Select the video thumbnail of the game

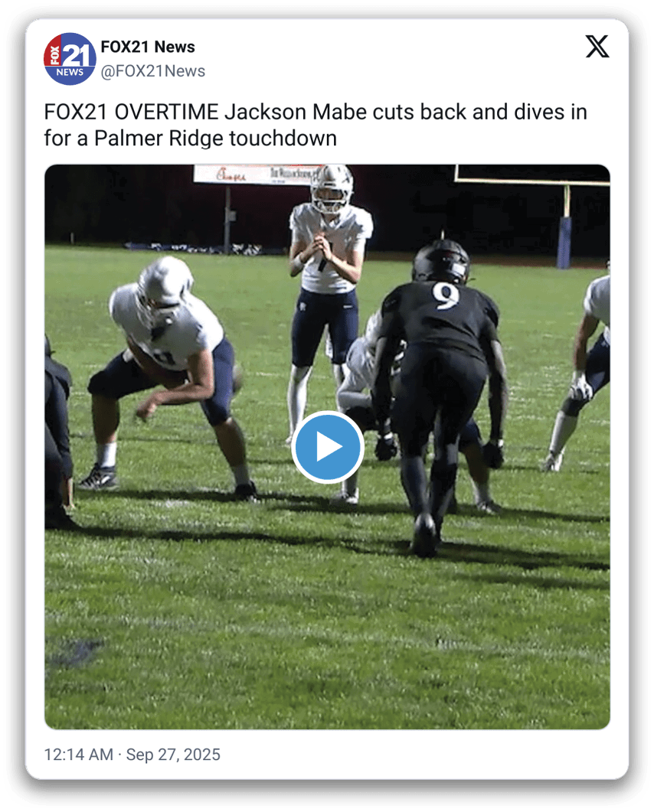(x=327, y=447)
